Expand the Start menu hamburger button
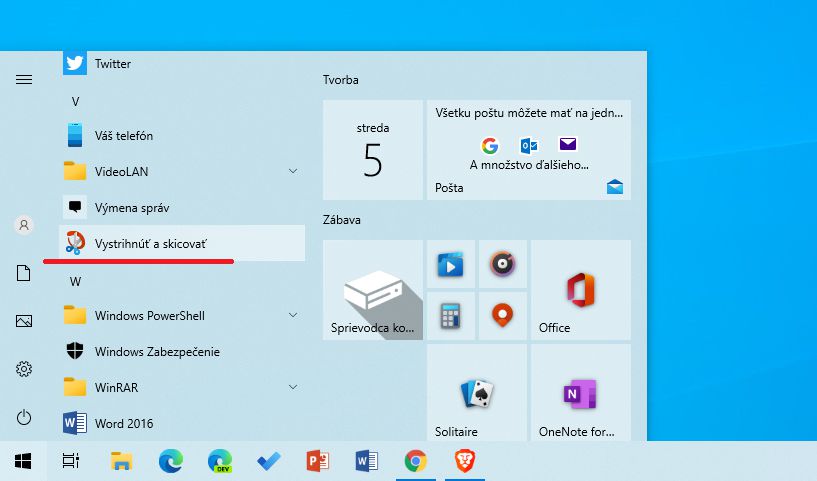Screen dimensions: 817x481 click(24, 79)
